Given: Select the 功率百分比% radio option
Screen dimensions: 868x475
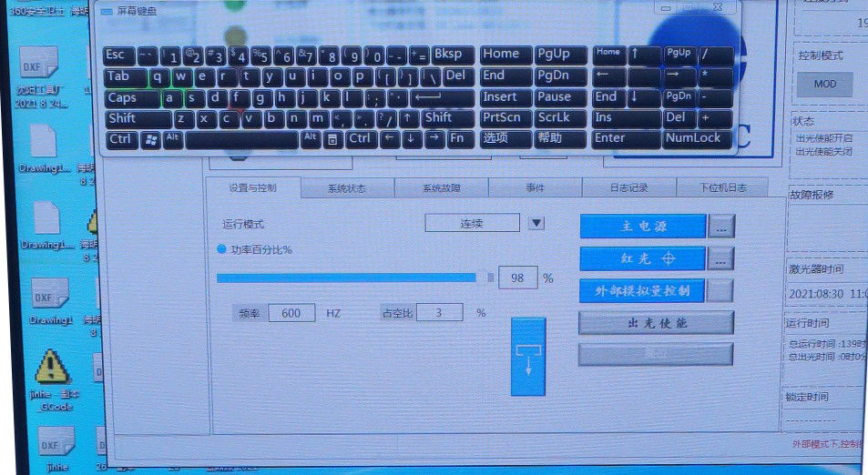Looking at the screenshot, I should pyautogui.click(x=221, y=249).
